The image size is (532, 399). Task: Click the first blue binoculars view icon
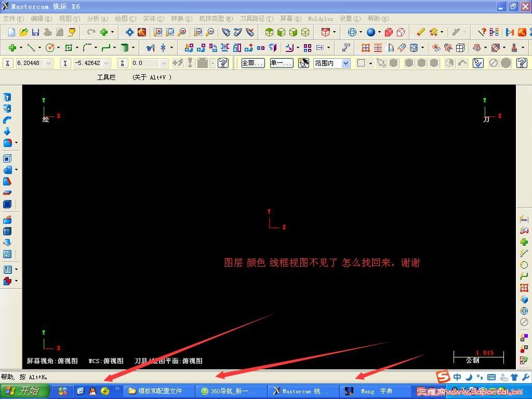pyautogui.click(x=225, y=32)
